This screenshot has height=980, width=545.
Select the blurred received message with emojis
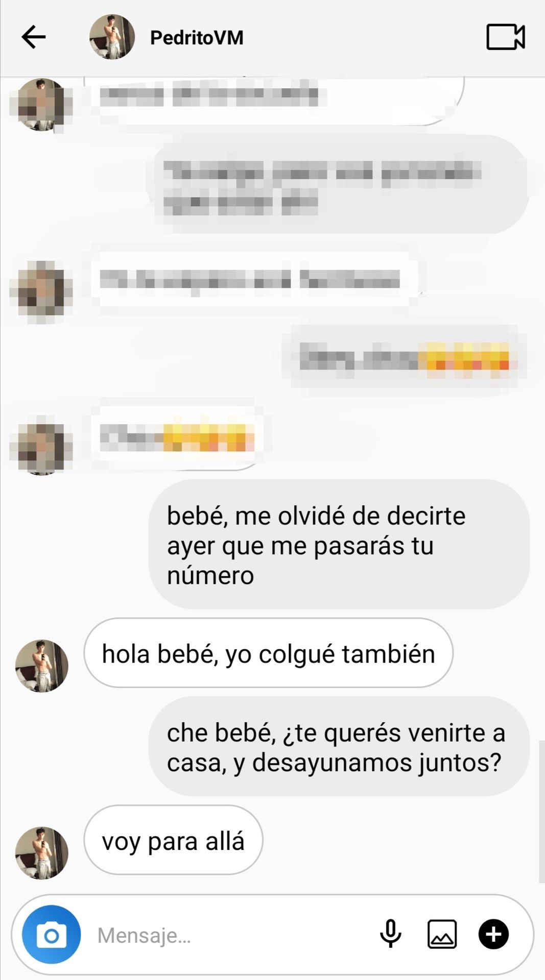(x=176, y=438)
